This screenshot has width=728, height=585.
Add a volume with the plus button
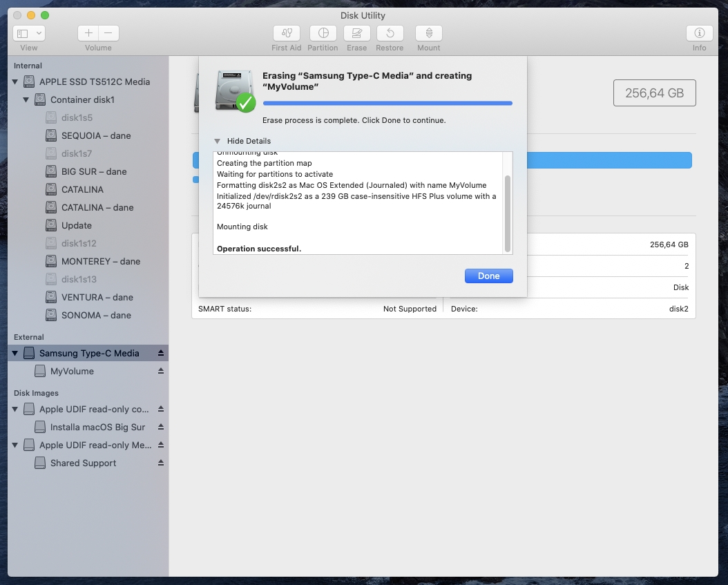(88, 33)
